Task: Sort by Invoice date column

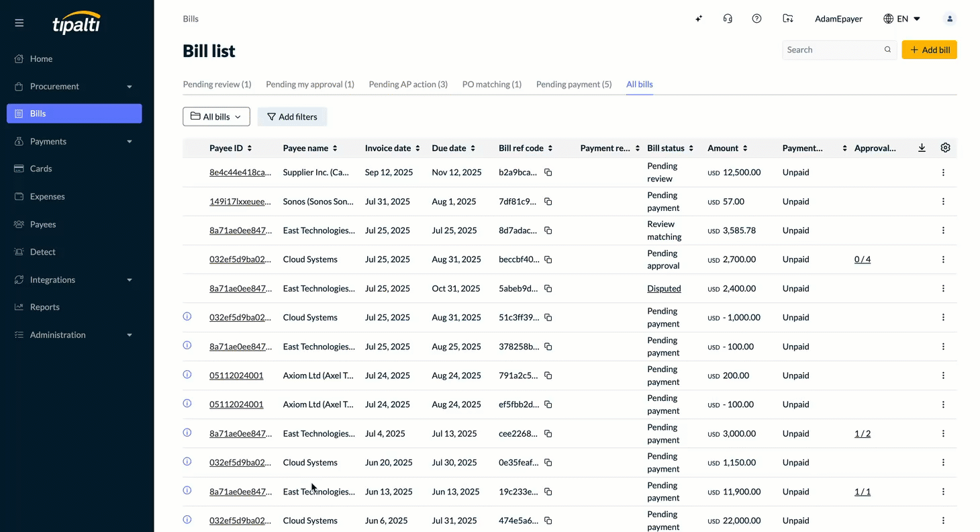Action: tap(393, 148)
